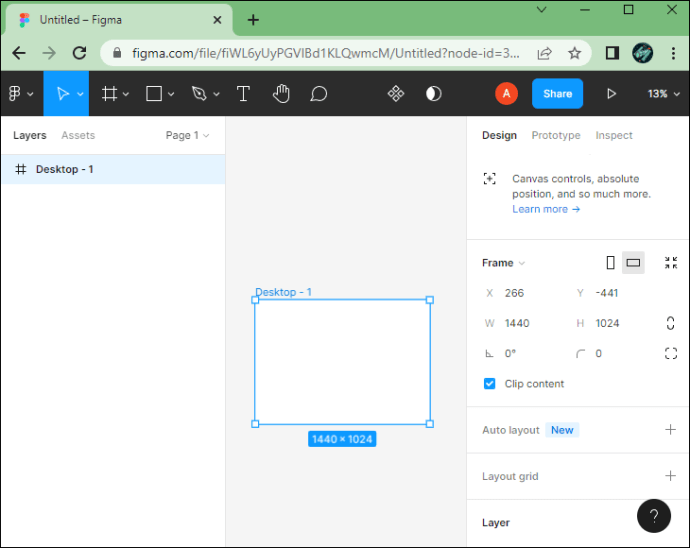Click the Chrome profile avatar
The image size is (690, 548).
pos(642,53)
